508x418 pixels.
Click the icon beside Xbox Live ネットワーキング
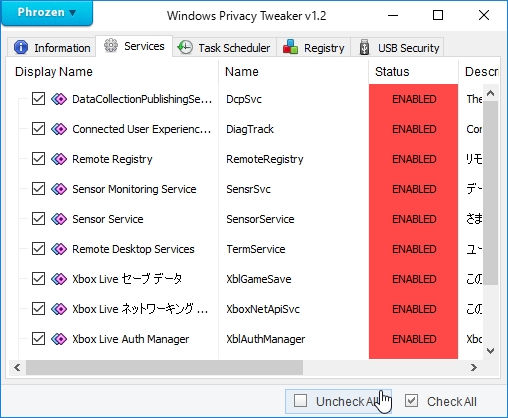click(x=59, y=309)
